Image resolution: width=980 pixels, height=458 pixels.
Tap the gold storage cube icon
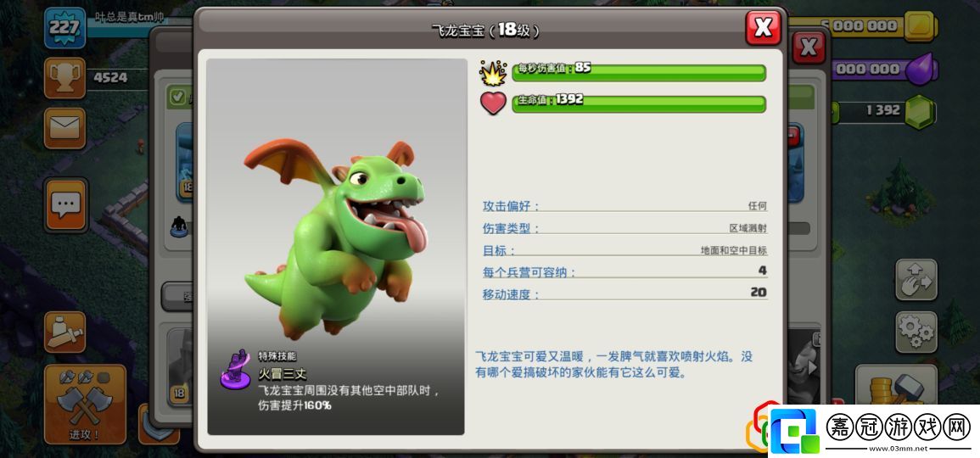coord(921,26)
